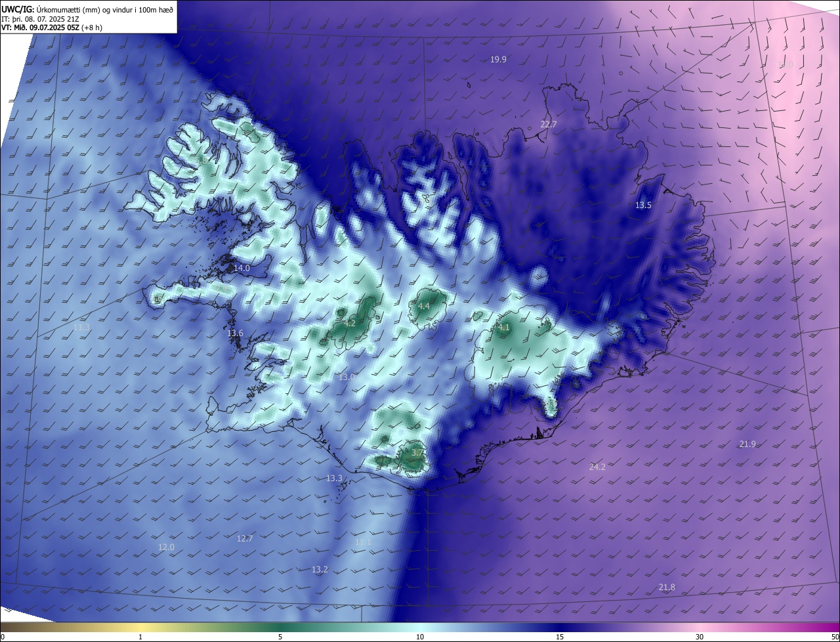Image resolution: width=840 pixels, height=642 pixels.
Task: Click the 19.9 value north of Iceland
Action: click(x=498, y=60)
